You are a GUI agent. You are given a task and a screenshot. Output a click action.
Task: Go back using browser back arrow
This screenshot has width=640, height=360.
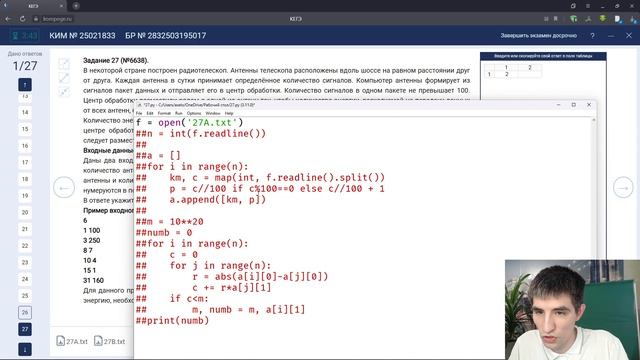[8, 19]
